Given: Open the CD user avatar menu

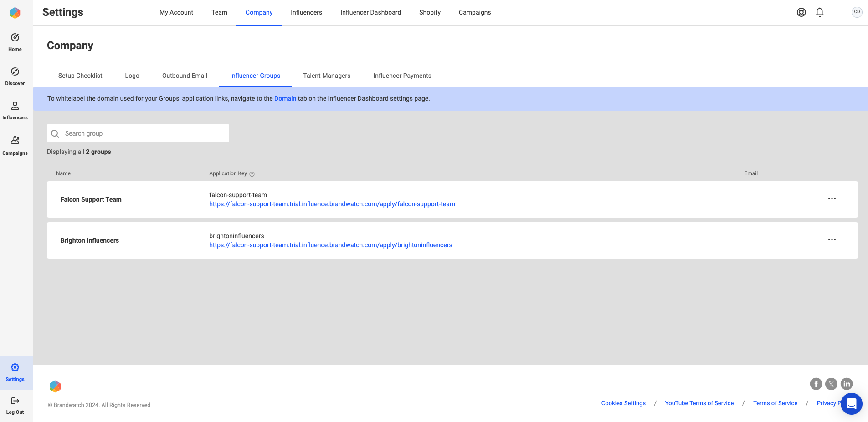Looking at the screenshot, I should [x=857, y=12].
